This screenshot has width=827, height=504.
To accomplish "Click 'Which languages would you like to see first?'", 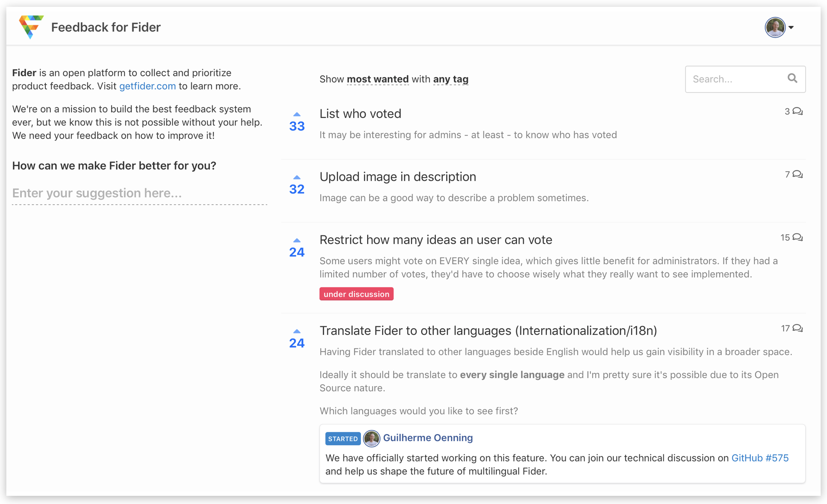I will pos(418,411).
